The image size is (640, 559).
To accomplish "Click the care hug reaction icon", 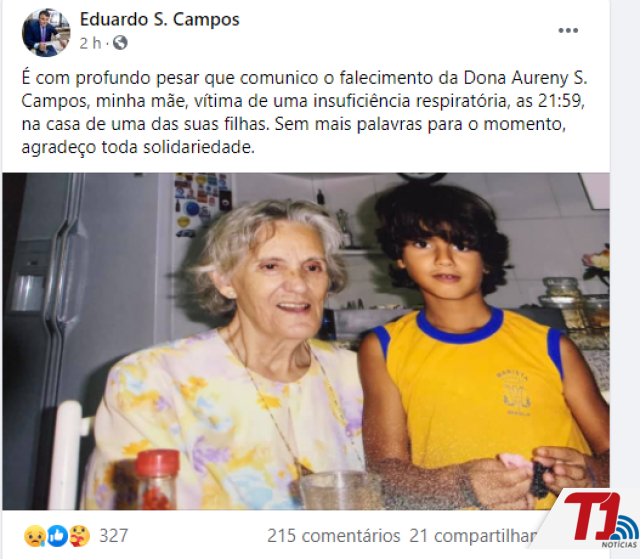I will click(80, 535).
